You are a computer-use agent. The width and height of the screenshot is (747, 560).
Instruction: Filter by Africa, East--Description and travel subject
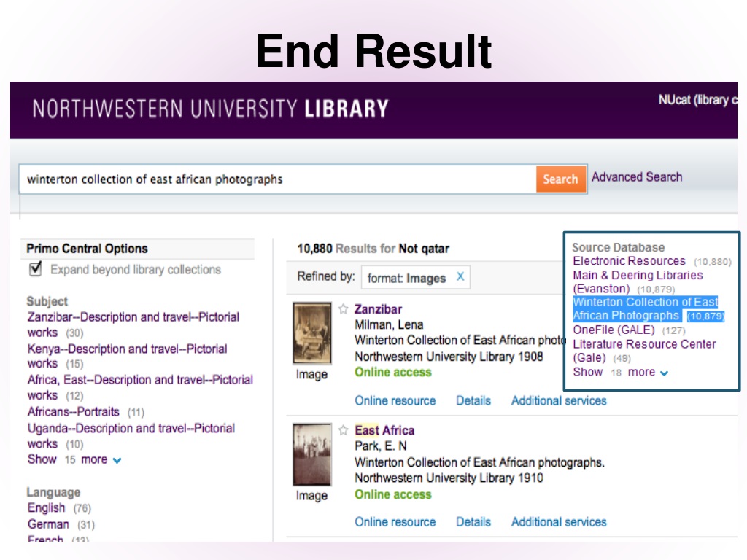[140, 387]
